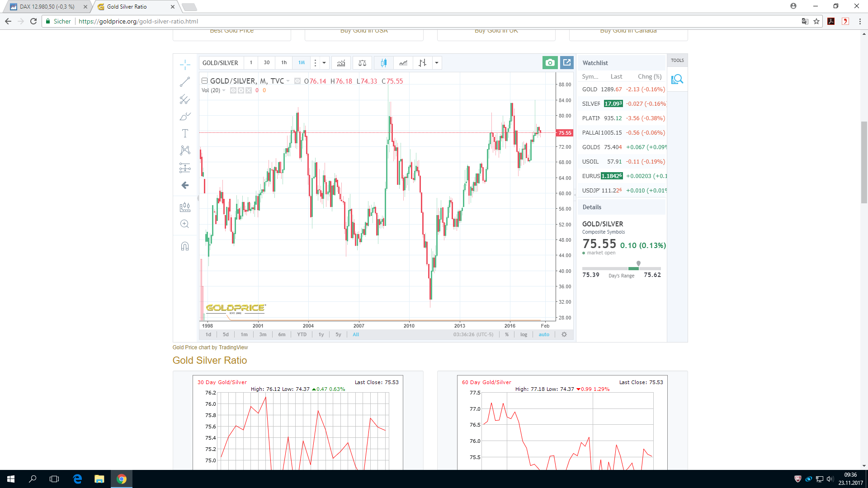868x488 pixels.
Task: Select the Trend Line drawing tool
Action: click(185, 82)
